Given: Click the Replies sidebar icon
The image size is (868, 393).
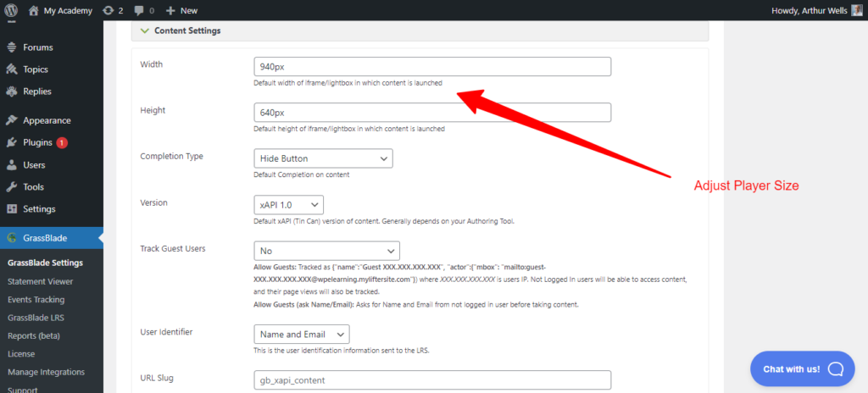Looking at the screenshot, I should 12,91.
